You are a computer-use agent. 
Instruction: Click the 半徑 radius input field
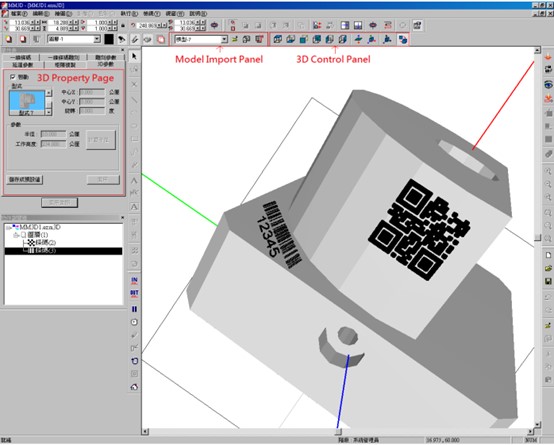[x=53, y=134]
